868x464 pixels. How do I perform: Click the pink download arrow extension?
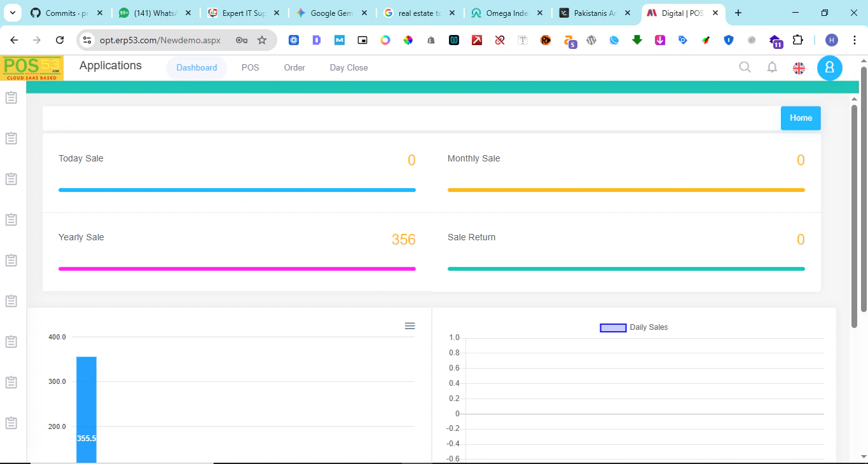click(660, 40)
